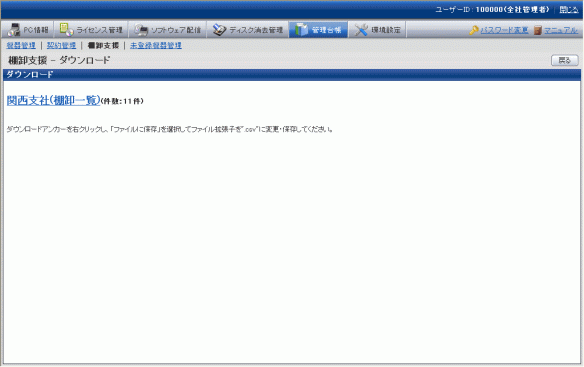
Task: Click 閉じる in the top bar
Action: pyautogui.click(x=569, y=10)
